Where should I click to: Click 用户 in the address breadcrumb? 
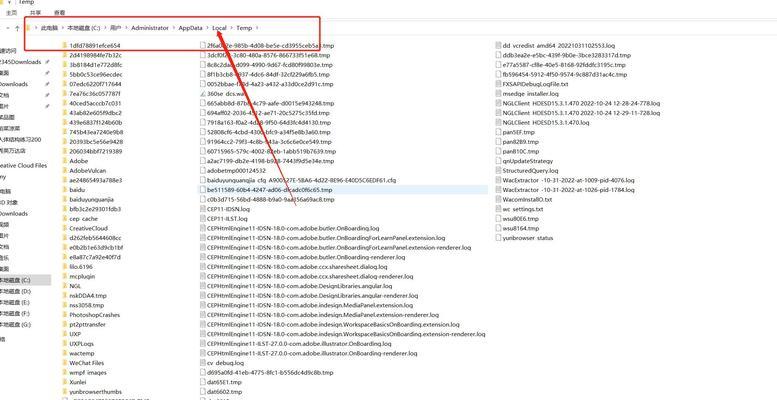click(115, 28)
